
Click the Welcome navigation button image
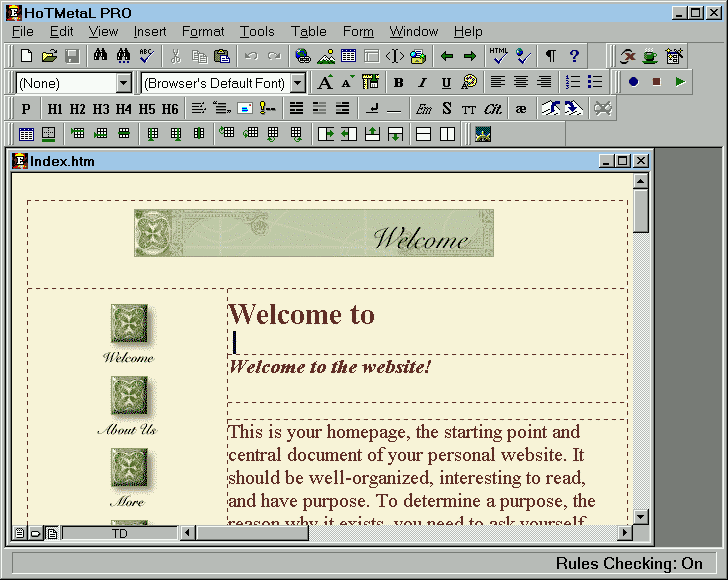(x=129, y=324)
